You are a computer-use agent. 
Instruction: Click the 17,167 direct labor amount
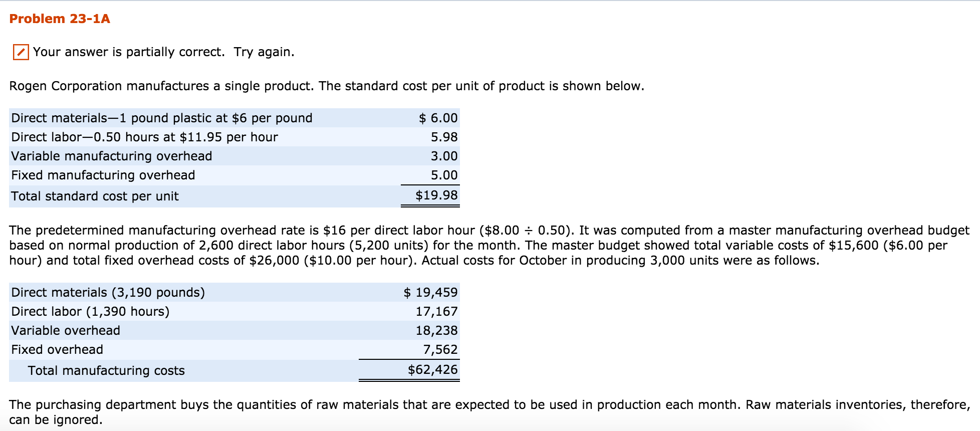point(436,312)
